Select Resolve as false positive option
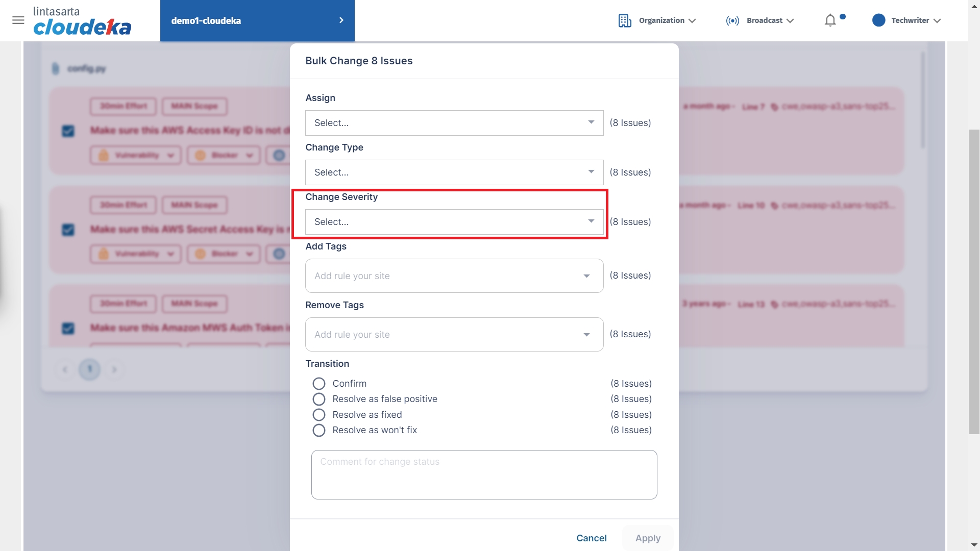 (319, 399)
